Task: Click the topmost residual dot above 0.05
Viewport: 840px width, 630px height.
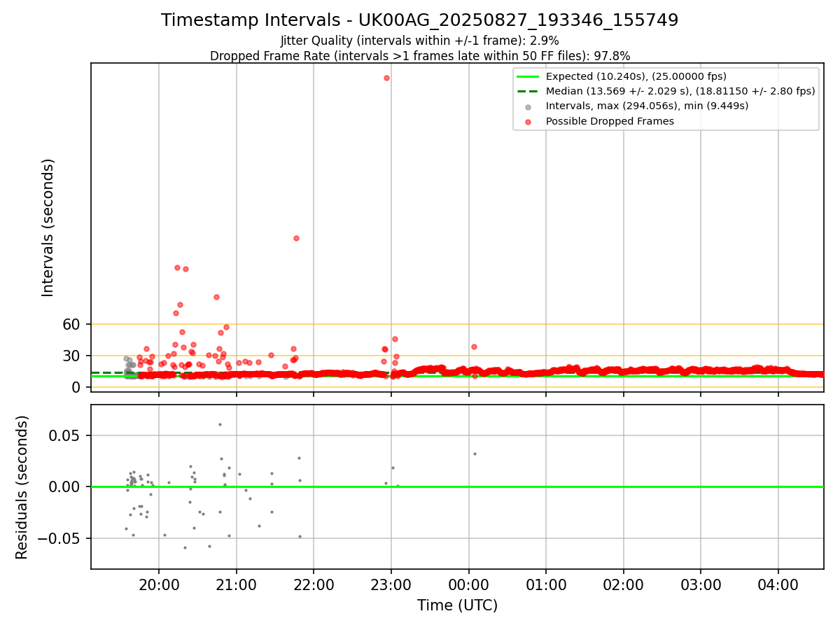Action: pos(220,424)
